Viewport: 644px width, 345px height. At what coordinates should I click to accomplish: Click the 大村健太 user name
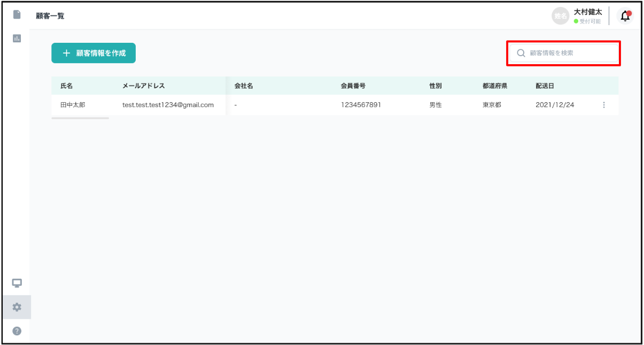[587, 12]
